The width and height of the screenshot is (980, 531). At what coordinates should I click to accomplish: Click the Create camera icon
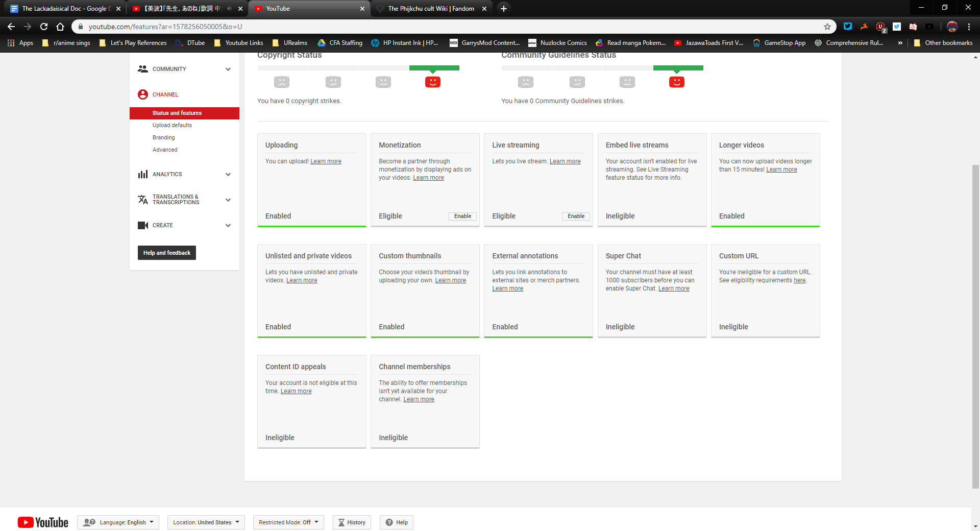[143, 225]
